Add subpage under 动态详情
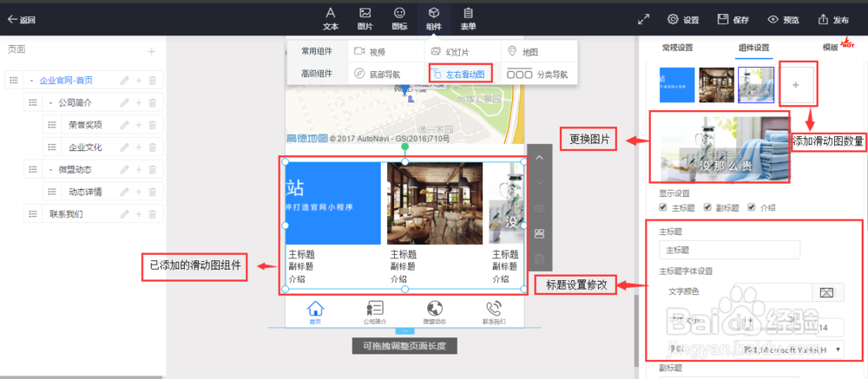This screenshot has height=379, width=868. click(x=138, y=192)
